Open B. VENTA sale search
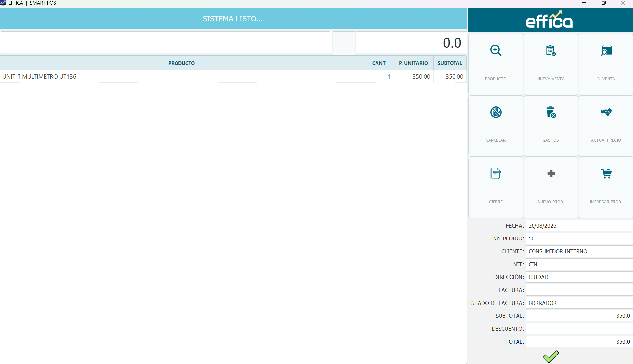Screen dimensions: 633x364 click(606, 64)
